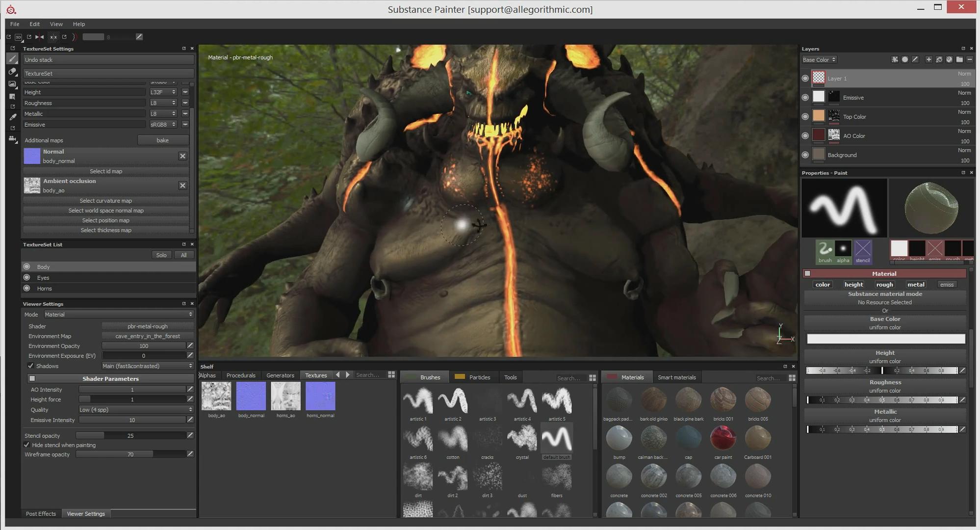The width and height of the screenshot is (980, 530).
Task: Toggle symmetry mirror icon in top toolbar
Action: coord(39,37)
